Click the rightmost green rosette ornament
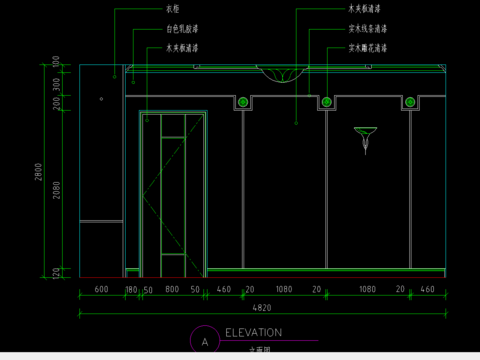This screenshot has width=480, height=360. pyautogui.click(x=410, y=102)
